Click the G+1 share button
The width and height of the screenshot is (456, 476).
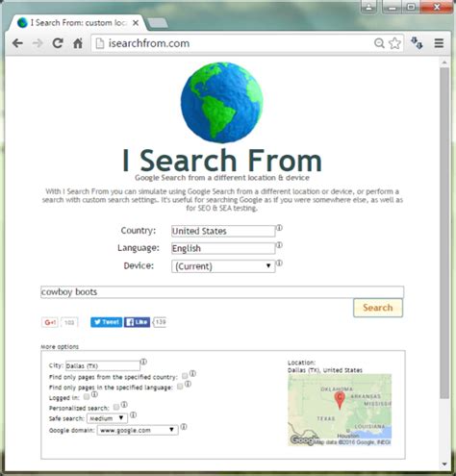coord(50,322)
